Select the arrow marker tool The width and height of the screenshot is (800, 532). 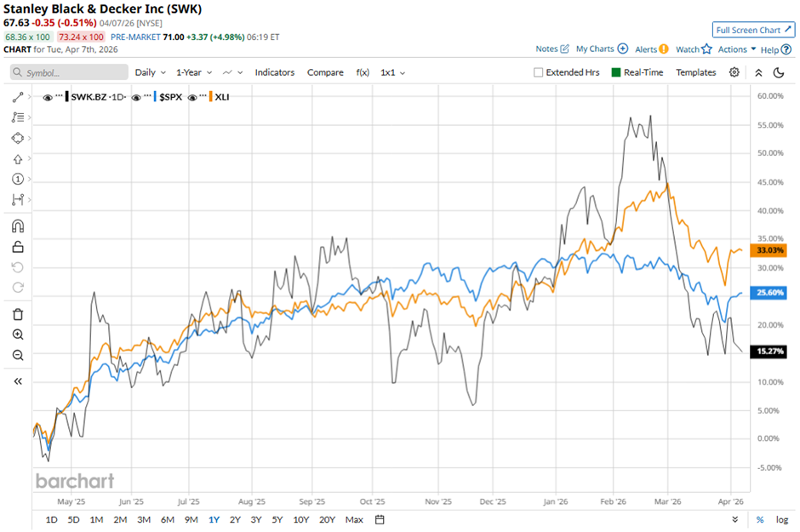coord(18,159)
